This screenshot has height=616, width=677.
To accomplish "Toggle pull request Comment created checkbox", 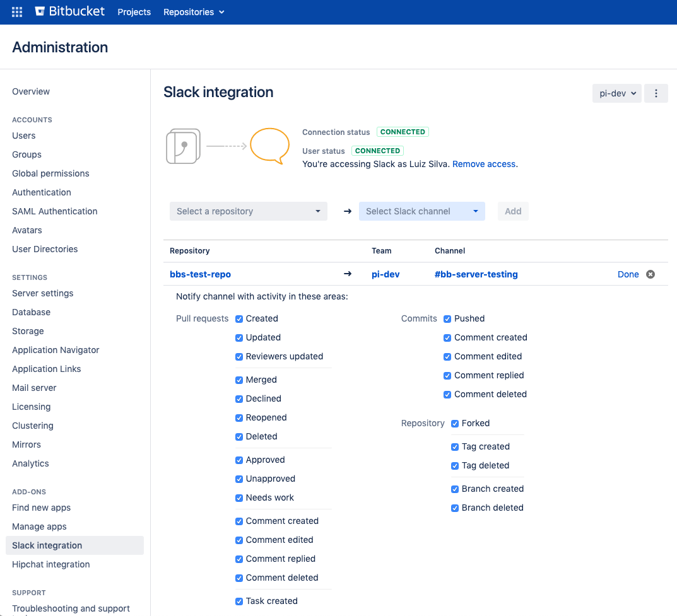I will coord(238,521).
